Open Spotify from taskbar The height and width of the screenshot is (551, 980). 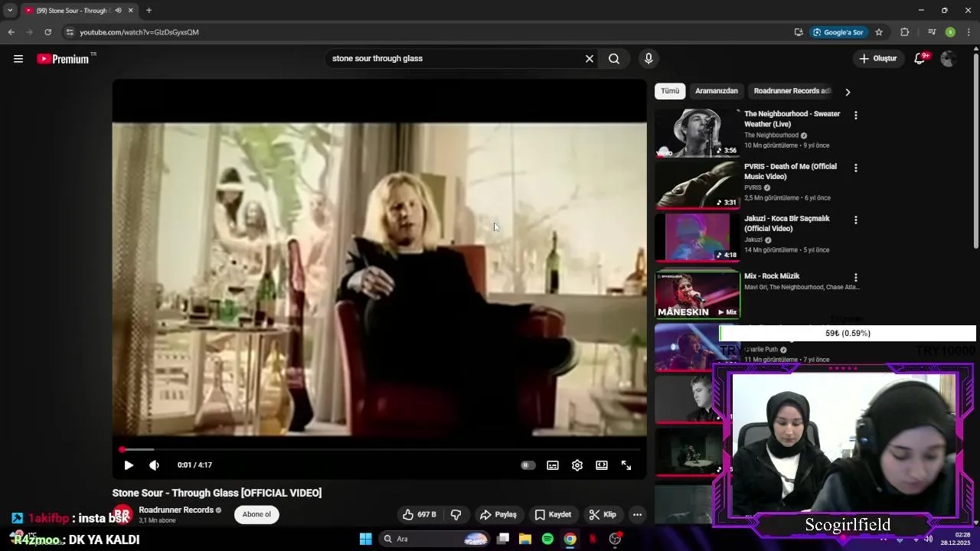pos(547,539)
